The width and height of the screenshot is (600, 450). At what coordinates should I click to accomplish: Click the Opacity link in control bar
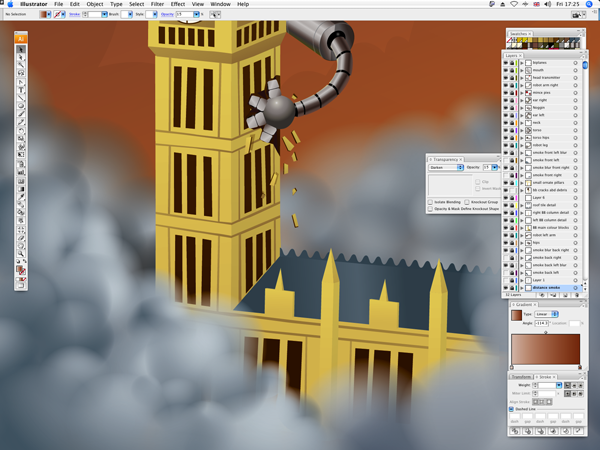pyautogui.click(x=167, y=14)
